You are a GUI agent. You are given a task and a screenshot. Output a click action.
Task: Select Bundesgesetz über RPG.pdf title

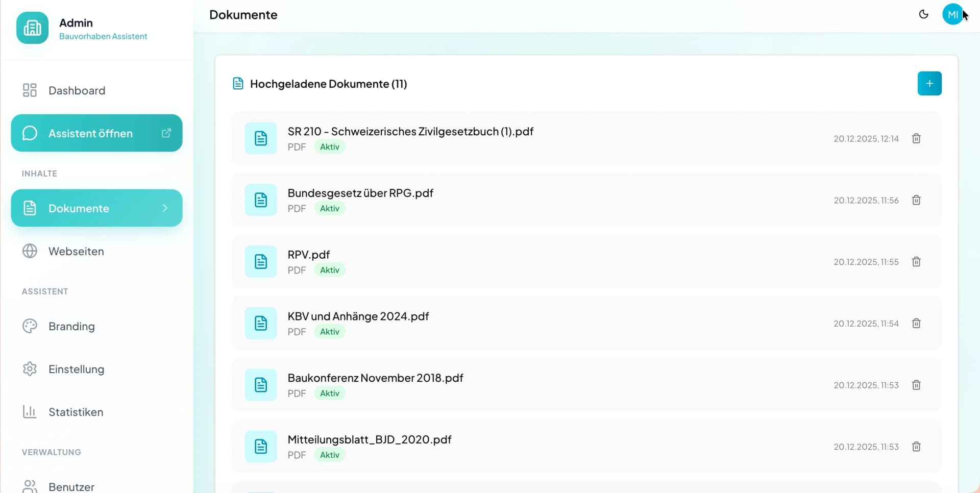pyautogui.click(x=360, y=193)
